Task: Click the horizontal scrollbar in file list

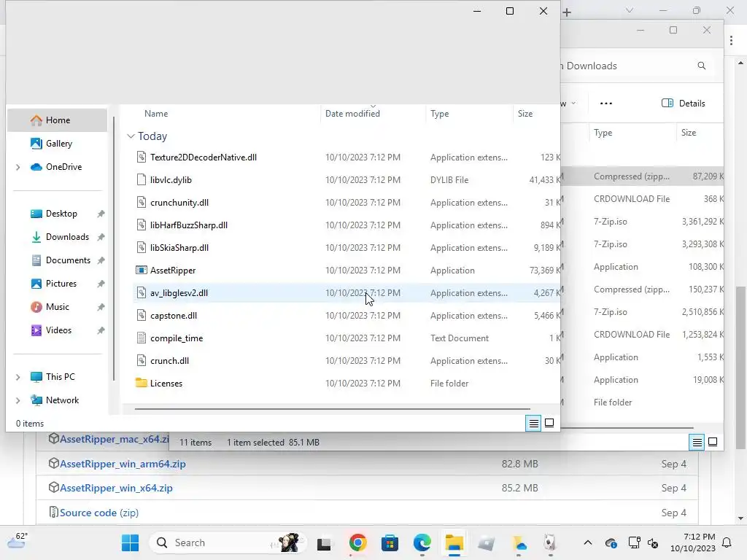Action: 332,408
